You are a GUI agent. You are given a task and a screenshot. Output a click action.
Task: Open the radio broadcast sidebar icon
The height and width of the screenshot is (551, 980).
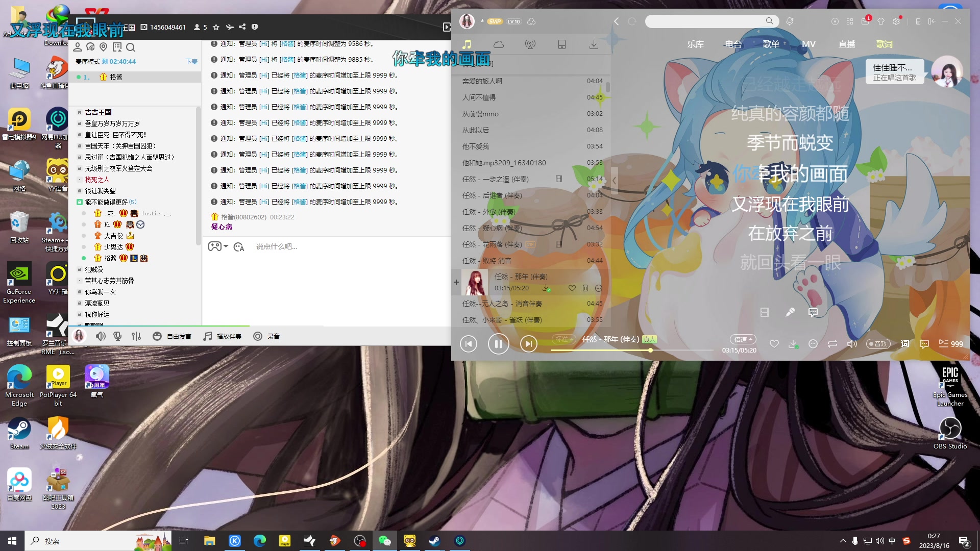click(x=530, y=44)
